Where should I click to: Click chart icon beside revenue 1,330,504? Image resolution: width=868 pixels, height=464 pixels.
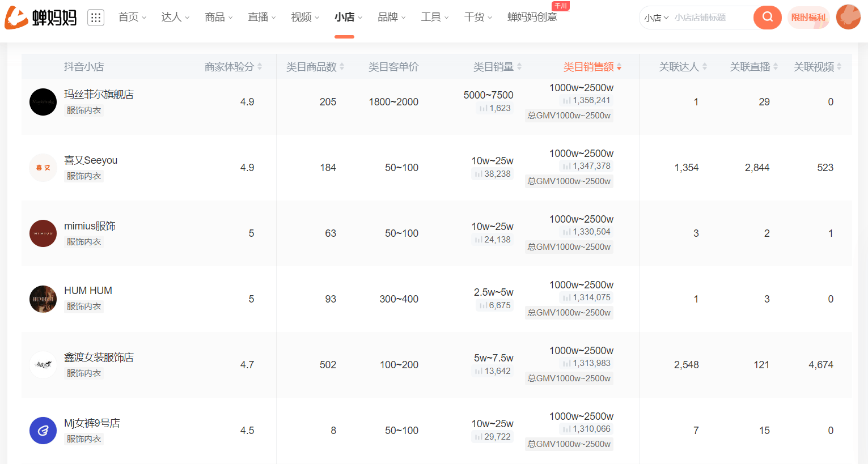click(x=566, y=232)
